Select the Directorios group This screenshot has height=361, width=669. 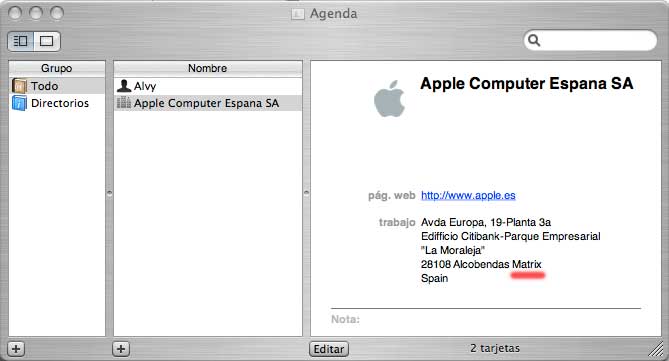pos(57,103)
